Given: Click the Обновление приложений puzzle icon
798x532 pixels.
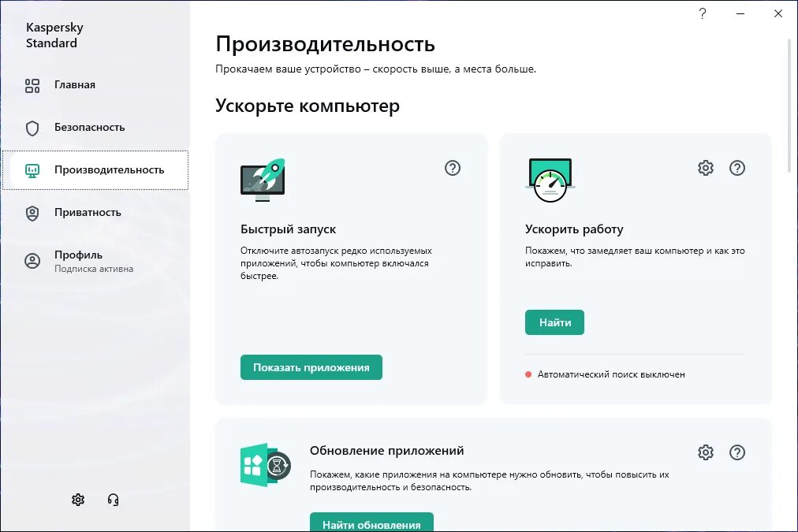Looking at the screenshot, I should point(265,465).
